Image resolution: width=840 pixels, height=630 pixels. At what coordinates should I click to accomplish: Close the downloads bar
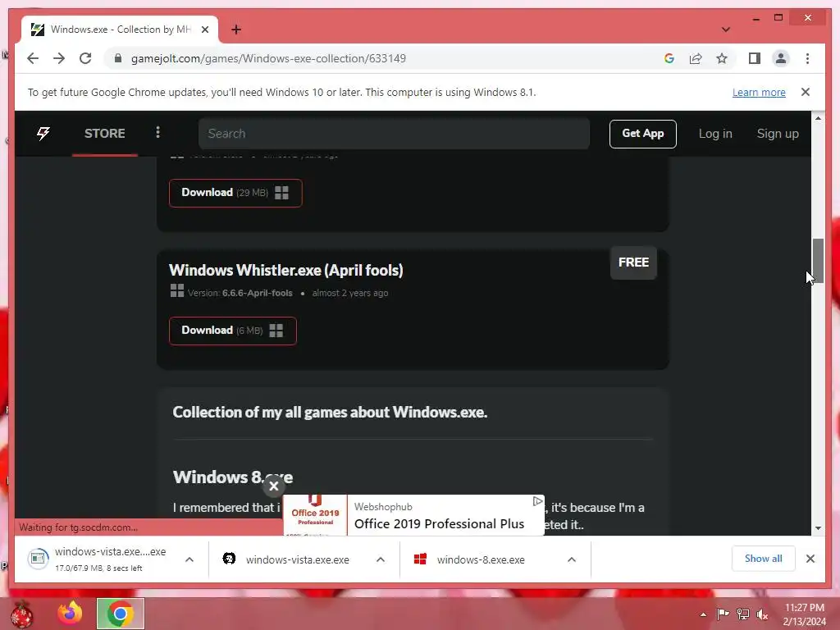pos(810,559)
